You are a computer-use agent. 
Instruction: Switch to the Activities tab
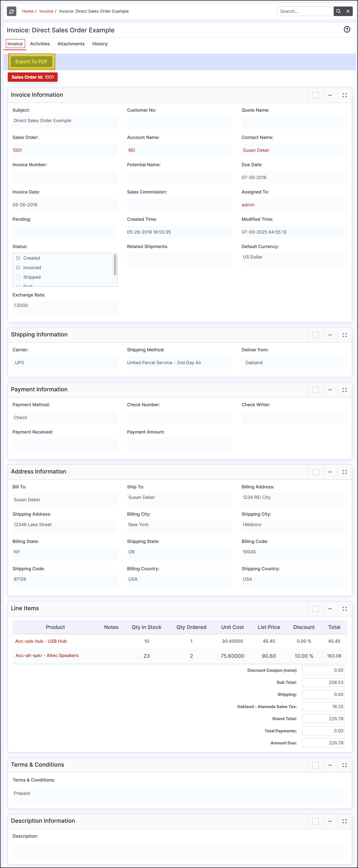coord(40,44)
